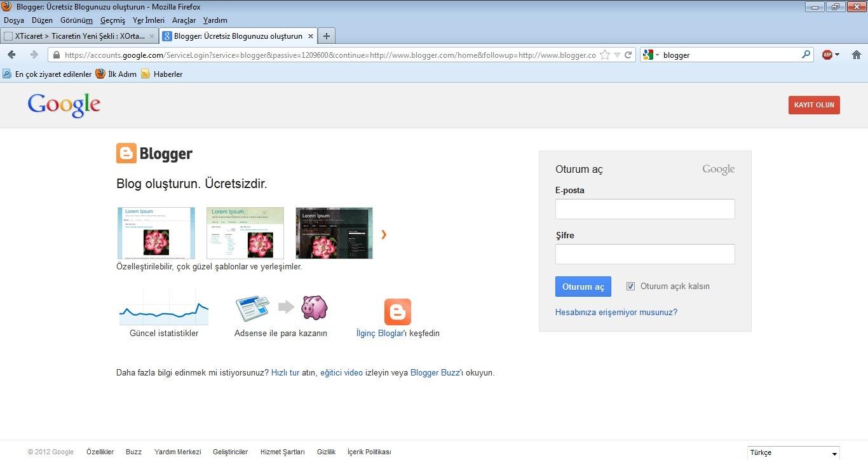Click the orange Blogger logo icon
Viewport: 868px width, 460px height.
(126, 153)
